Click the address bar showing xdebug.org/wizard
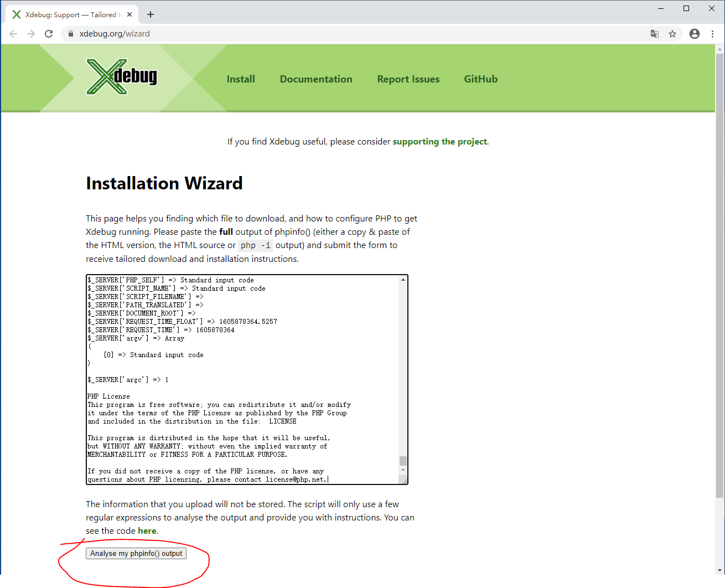This screenshot has width=725, height=588. click(x=114, y=33)
